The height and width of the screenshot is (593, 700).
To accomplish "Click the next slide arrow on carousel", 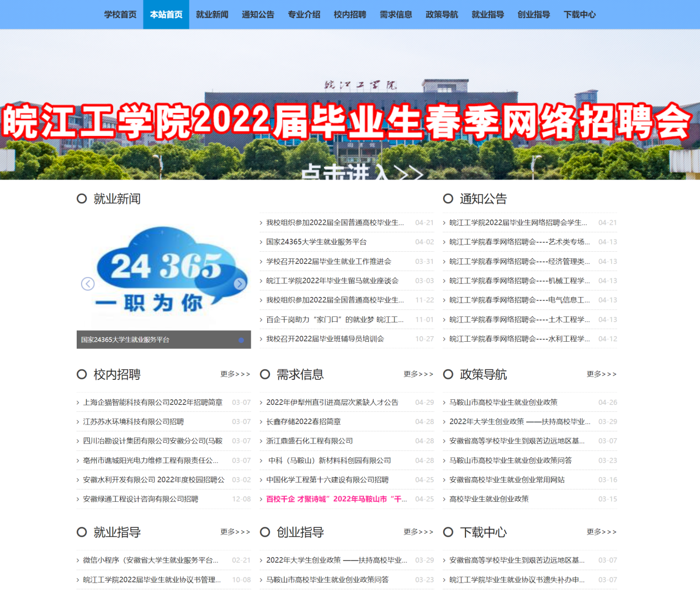I will point(240,284).
